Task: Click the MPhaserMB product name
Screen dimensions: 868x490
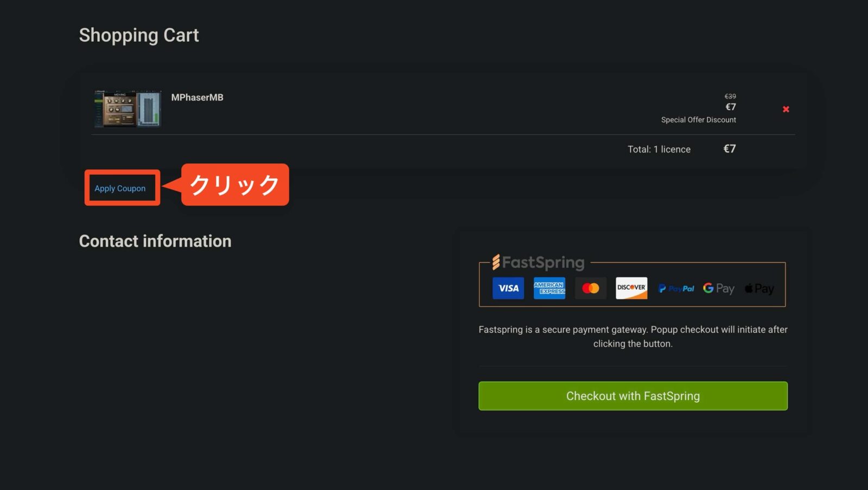Action: point(197,97)
